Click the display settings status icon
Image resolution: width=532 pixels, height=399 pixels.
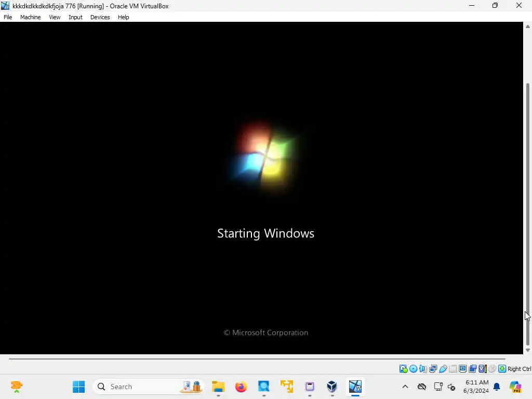tap(462, 369)
